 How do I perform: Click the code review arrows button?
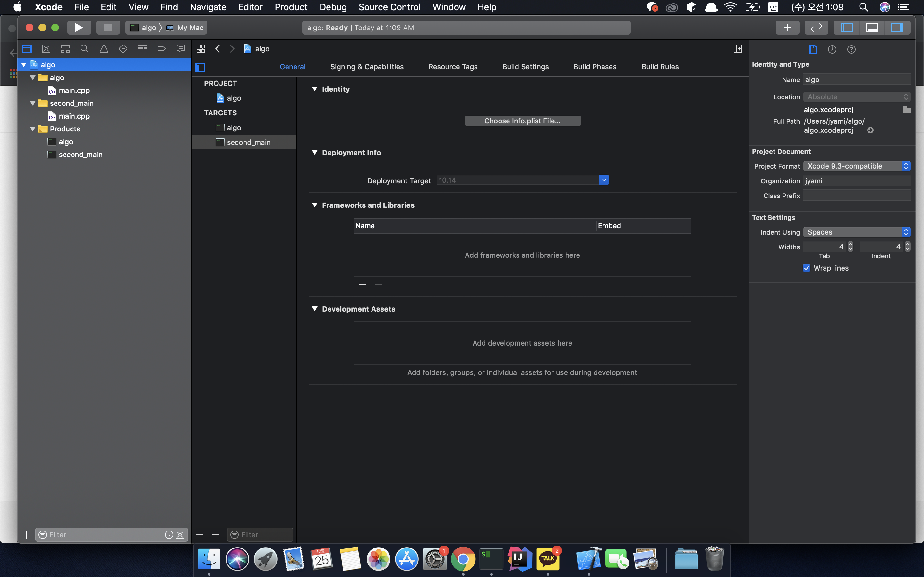coord(816,28)
